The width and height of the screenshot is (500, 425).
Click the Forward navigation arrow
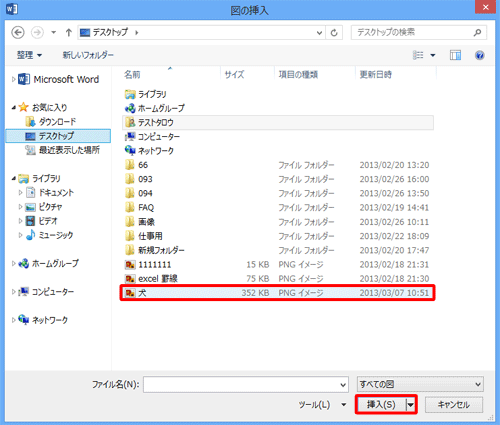pyautogui.click(x=37, y=32)
